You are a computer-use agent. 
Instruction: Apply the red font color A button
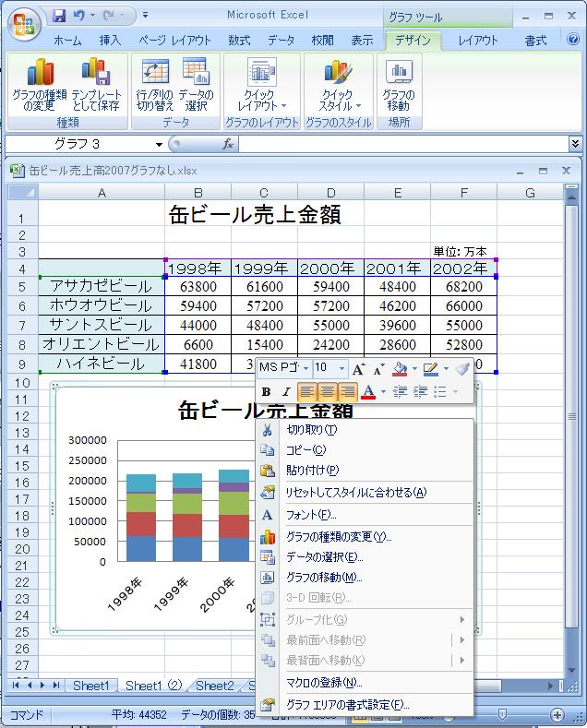pos(369,392)
